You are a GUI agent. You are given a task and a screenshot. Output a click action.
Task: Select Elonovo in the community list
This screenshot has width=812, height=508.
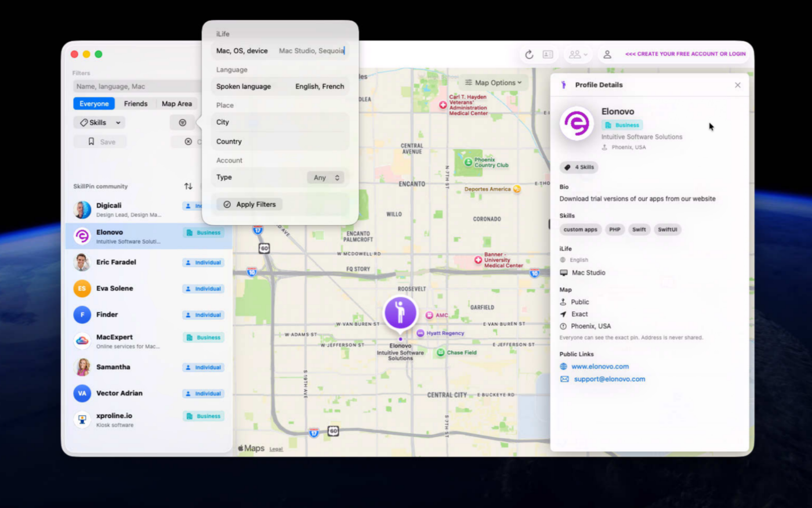tap(149, 236)
